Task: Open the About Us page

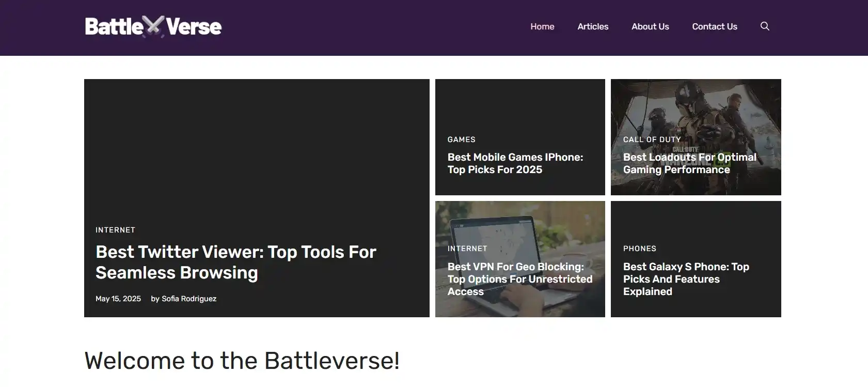Action: point(650,26)
